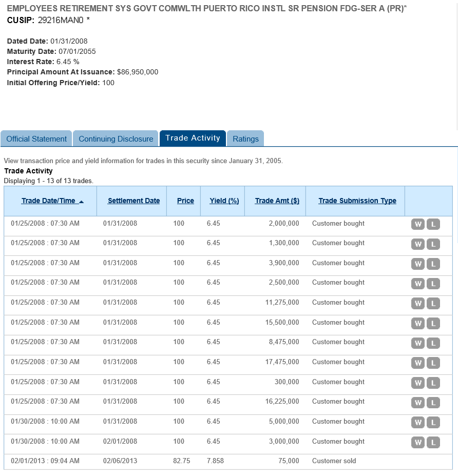The width and height of the screenshot is (458, 476).
Task: Click the 82.75 price cell
Action: click(182, 461)
